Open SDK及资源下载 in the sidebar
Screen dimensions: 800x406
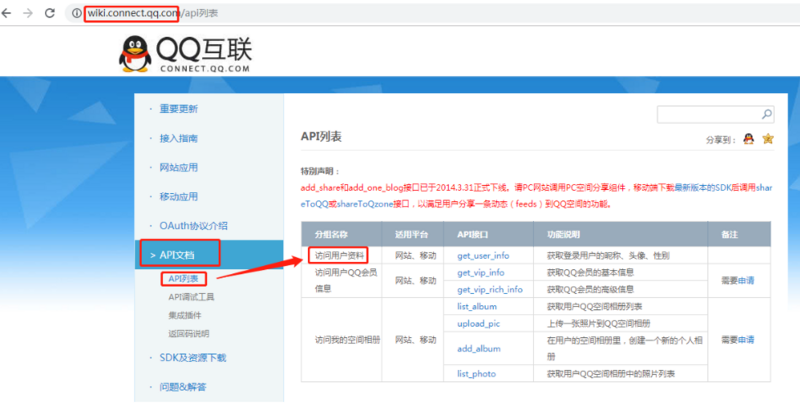point(192,358)
